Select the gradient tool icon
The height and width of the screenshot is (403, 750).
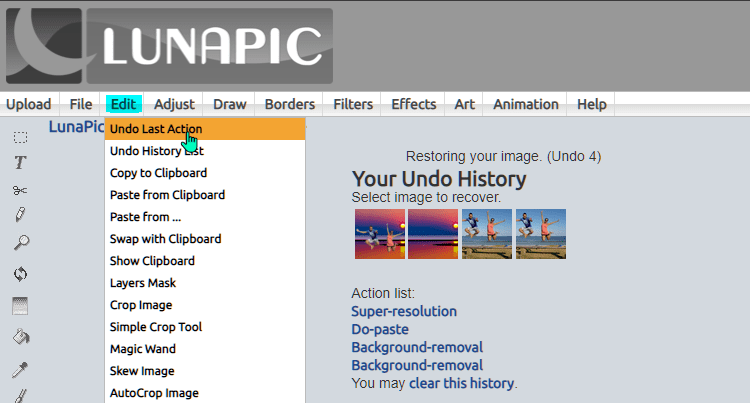coord(20,306)
